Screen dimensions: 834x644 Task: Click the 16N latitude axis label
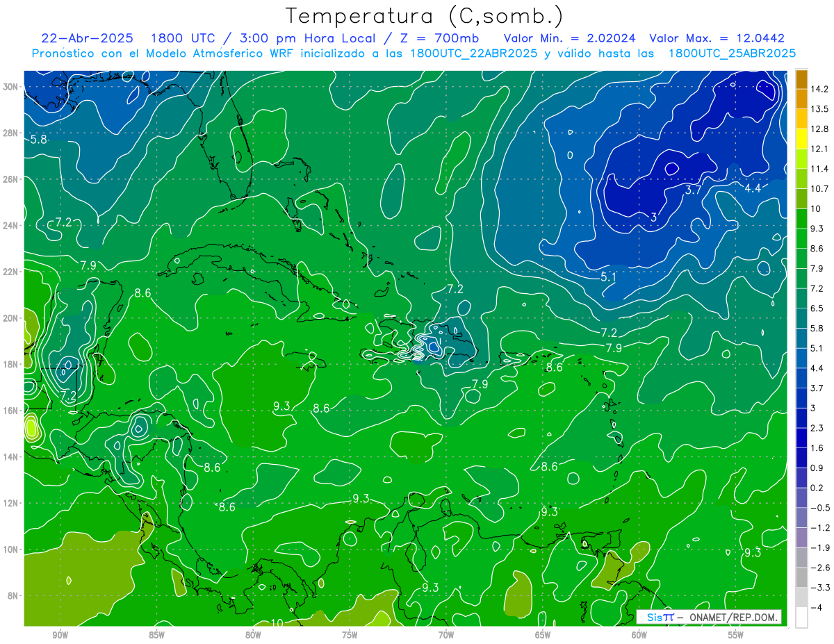coord(12,411)
